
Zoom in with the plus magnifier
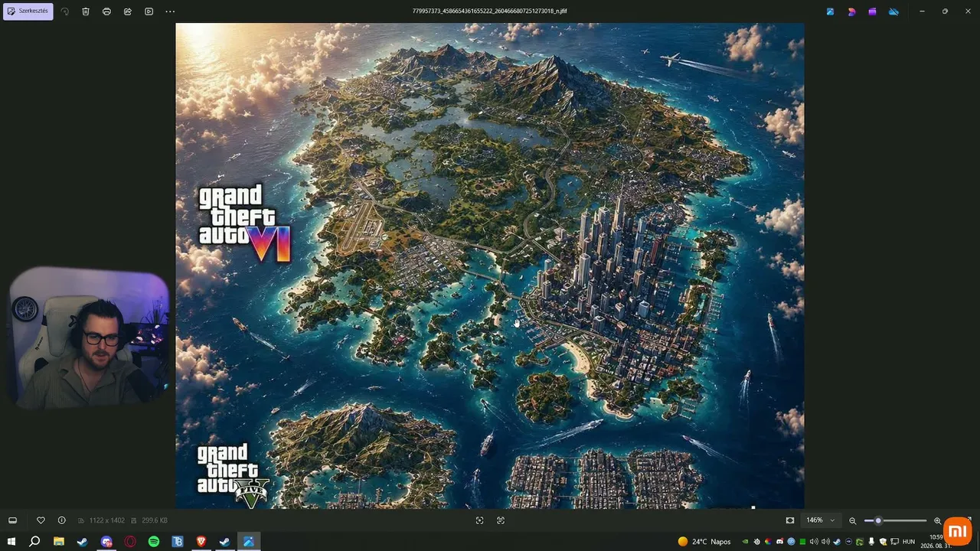pyautogui.click(x=937, y=520)
